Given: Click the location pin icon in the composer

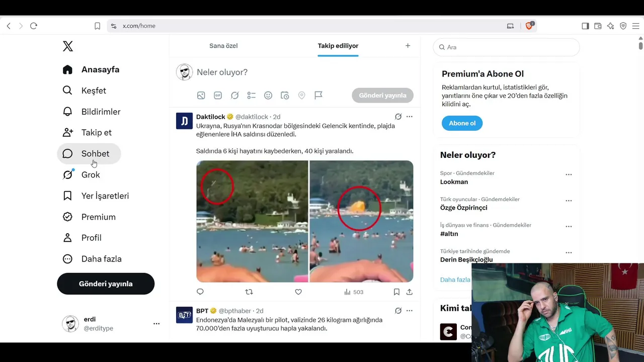Looking at the screenshot, I should pos(302,96).
